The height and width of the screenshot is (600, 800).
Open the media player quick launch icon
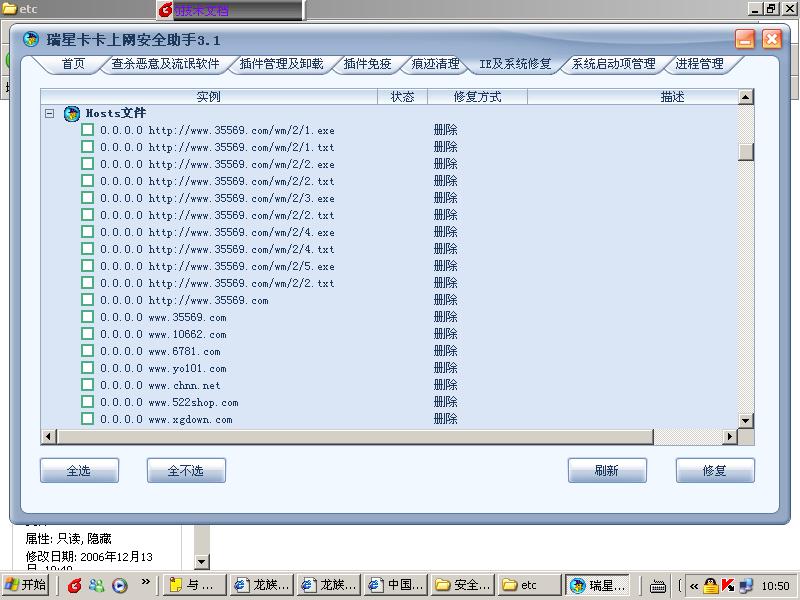point(119,585)
